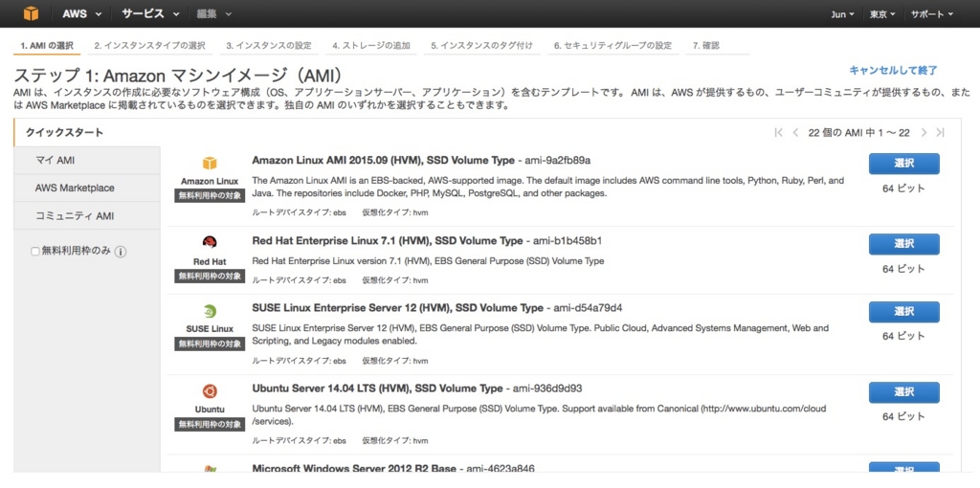Image resolution: width=980 pixels, height=488 pixels.
Task: Click the SUSE Linux label under its logo
Action: click(x=210, y=329)
